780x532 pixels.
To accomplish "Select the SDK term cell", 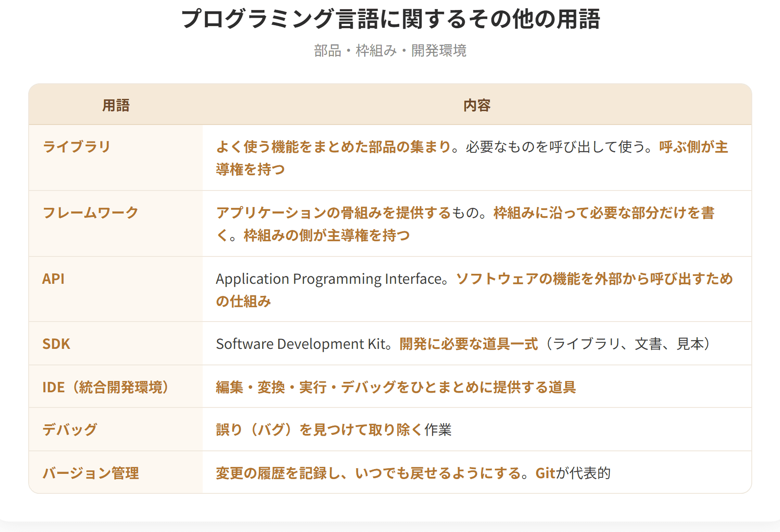I will click(116, 343).
